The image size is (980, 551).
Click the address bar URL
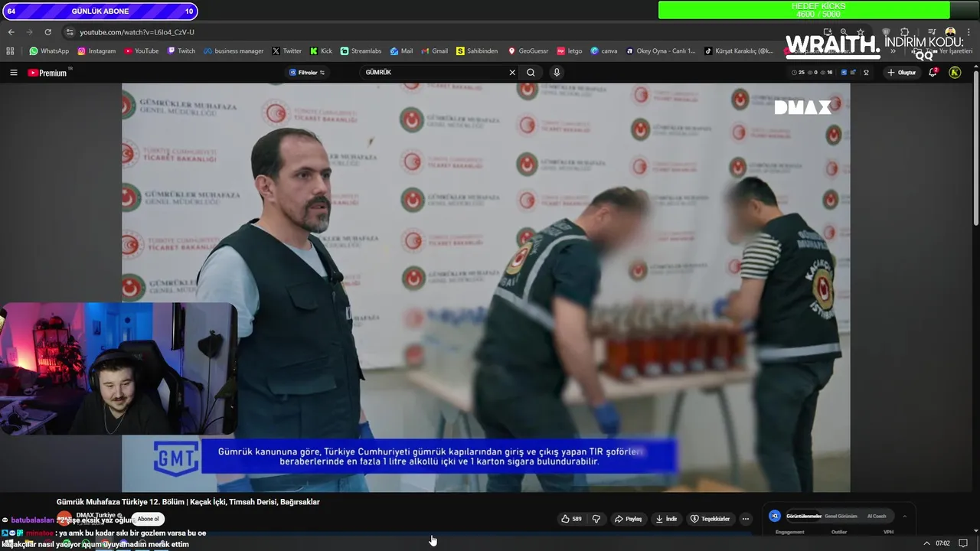point(137,32)
